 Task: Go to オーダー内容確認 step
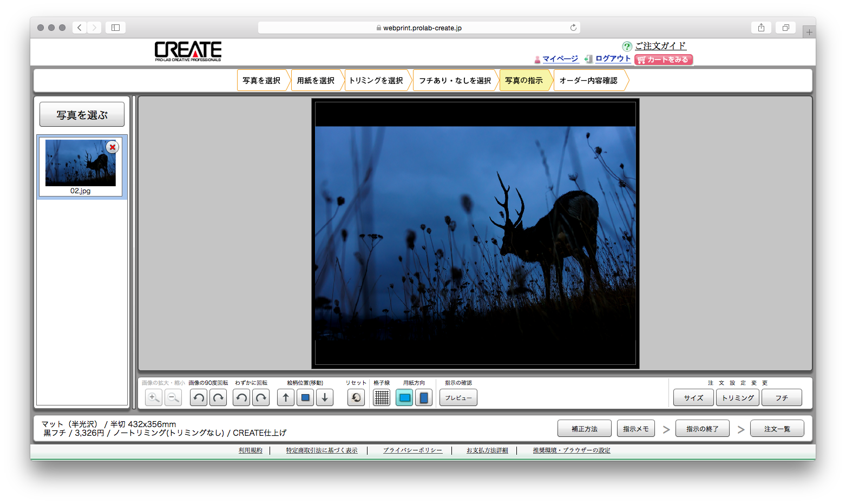click(590, 81)
